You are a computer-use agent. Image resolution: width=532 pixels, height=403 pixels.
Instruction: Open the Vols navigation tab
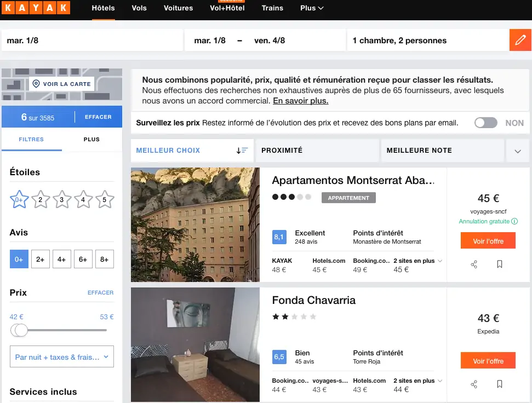(139, 8)
